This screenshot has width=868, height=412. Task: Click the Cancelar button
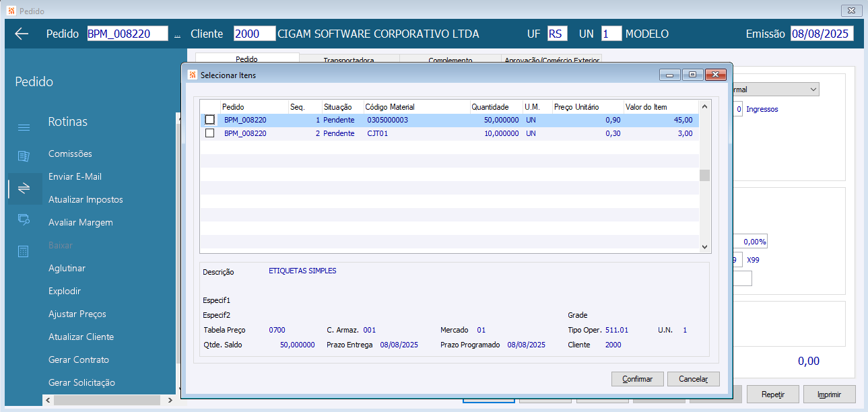point(693,379)
